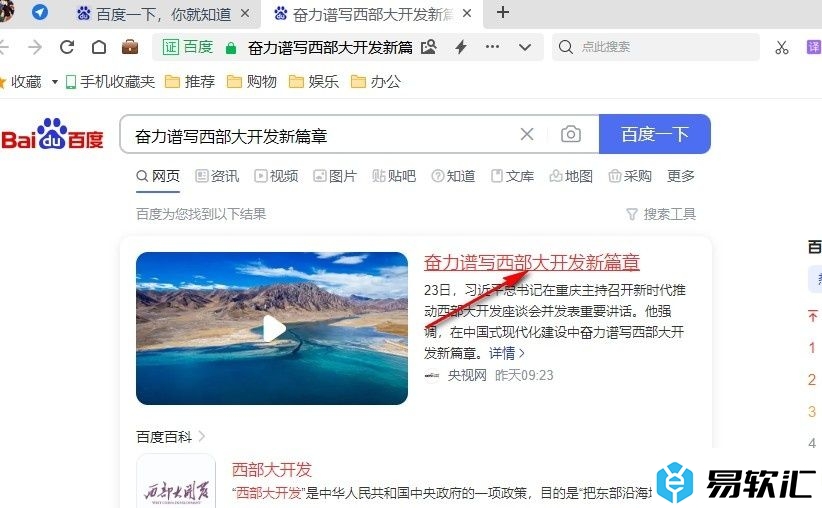This screenshot has height=508, width=822.
Task: Open the scissors screenshot tool
Action: tap(782, 48)
